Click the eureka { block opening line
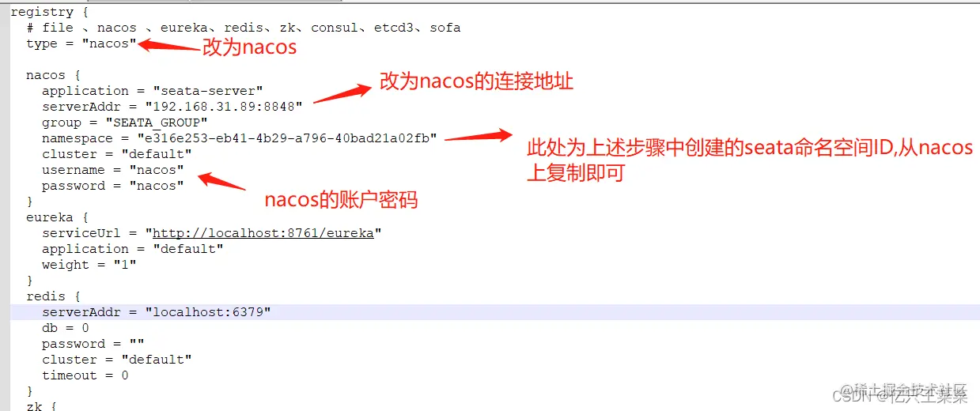This screenshot has height=411, width=980. click(54, 217)
